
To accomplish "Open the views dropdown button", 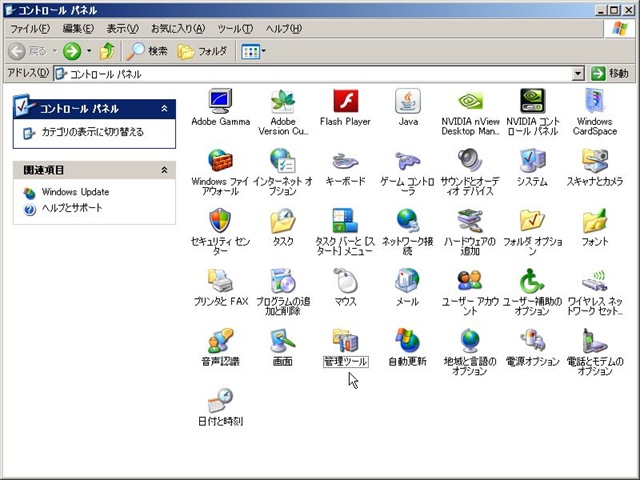I will point(253,51).
